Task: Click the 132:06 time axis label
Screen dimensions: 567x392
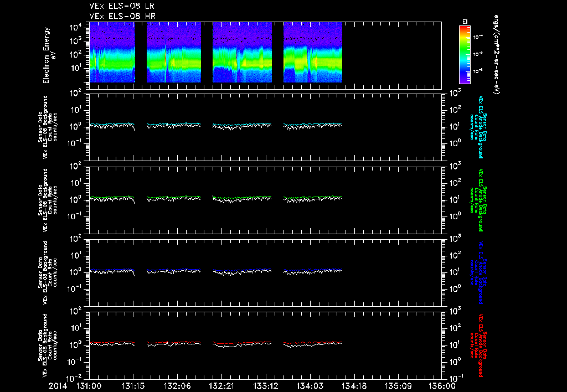Action: [177, 386]
